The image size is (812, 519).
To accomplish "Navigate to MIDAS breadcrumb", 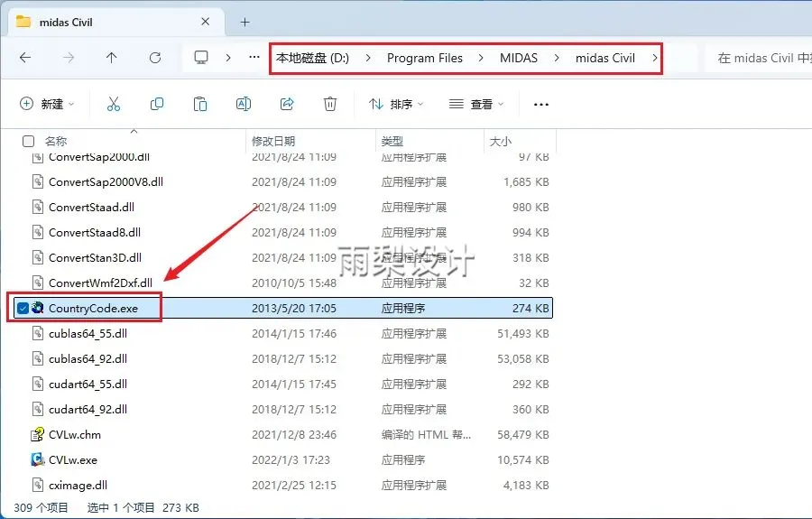I will (x=519, y=58).
